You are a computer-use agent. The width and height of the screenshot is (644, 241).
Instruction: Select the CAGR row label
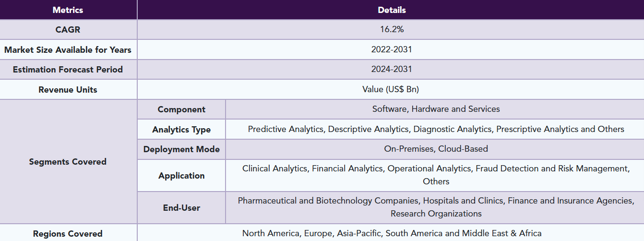pos(68,29)
